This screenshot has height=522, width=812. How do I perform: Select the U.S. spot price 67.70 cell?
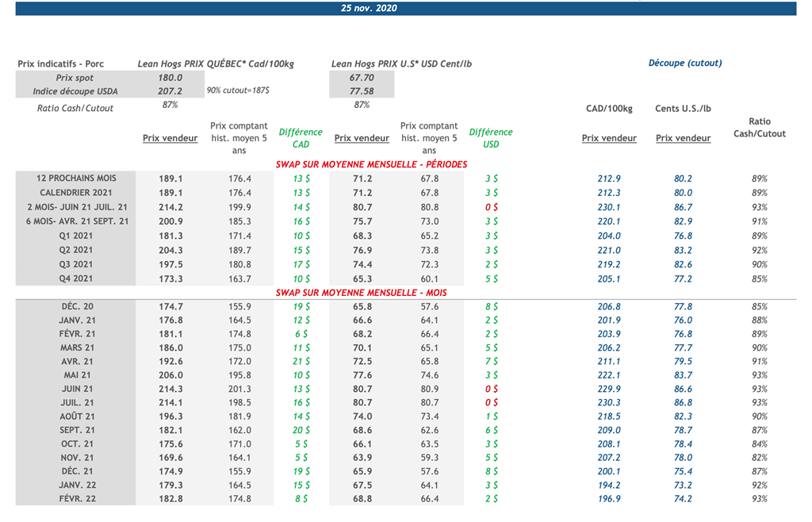tap(362, 78)
